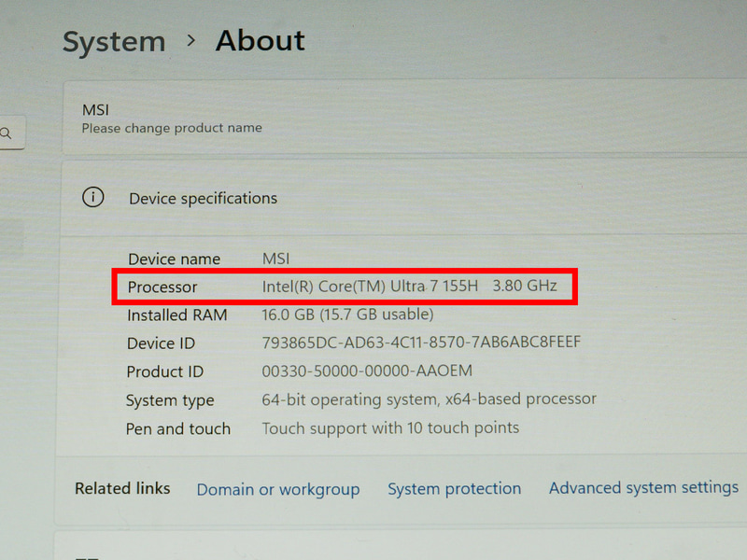
Task: Select the 64-bit operating system value
Action: coord(429,399)
